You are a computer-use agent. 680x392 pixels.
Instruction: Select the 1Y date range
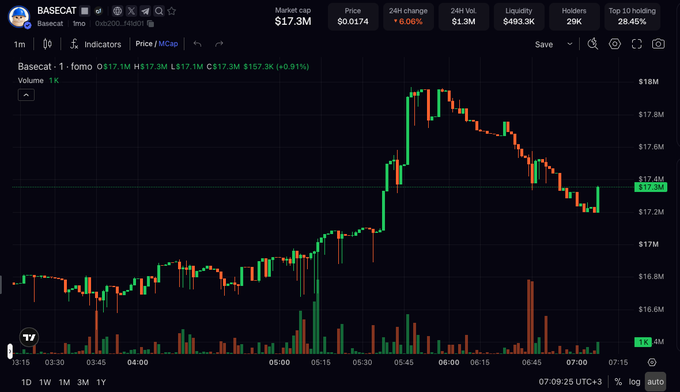click(x=101, y=382)
